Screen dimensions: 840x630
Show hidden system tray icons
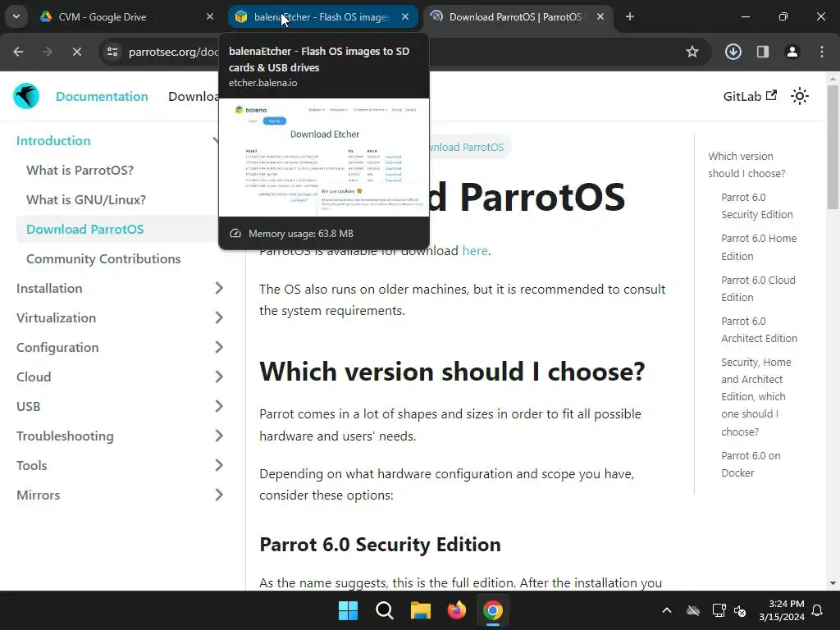pyautogui.click(x=667, y=610)
